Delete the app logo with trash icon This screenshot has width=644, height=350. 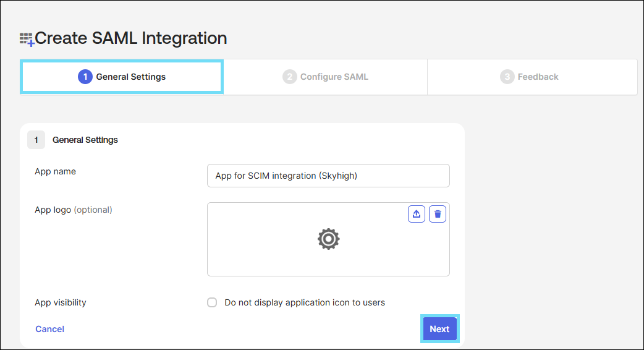tap(438, 214)
